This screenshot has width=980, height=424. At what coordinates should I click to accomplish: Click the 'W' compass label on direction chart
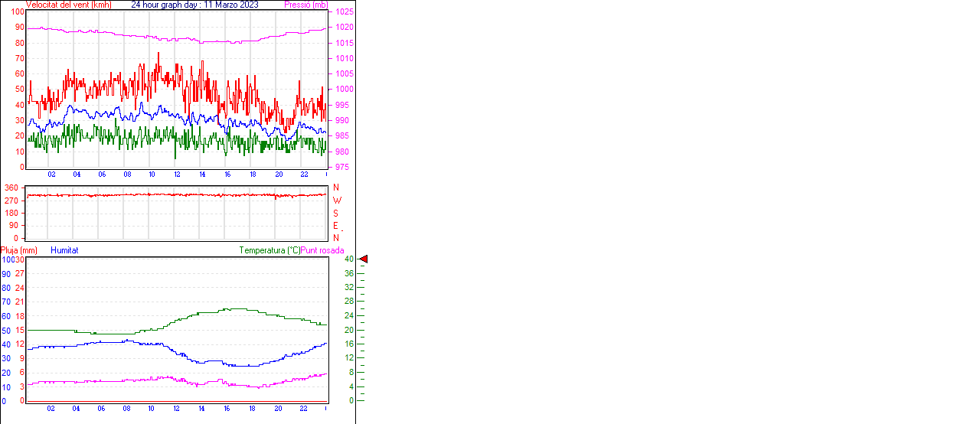click(x=337, y=201)
